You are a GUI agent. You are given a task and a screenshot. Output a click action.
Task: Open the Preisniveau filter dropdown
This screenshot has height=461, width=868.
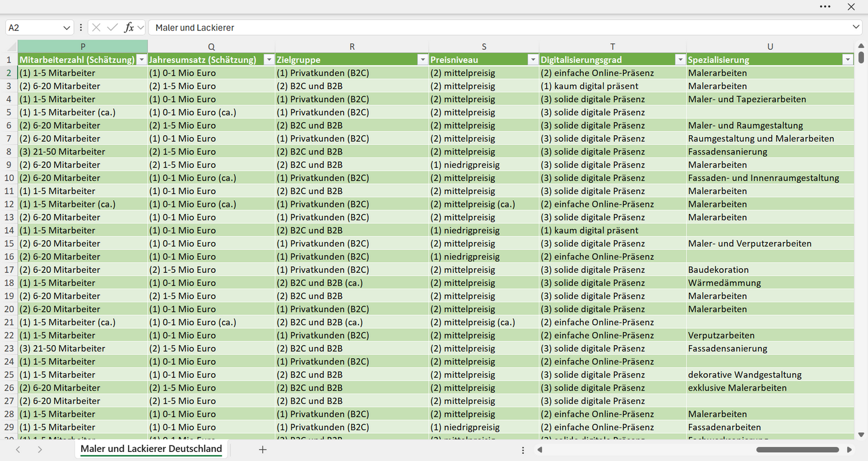click(532, 60)
